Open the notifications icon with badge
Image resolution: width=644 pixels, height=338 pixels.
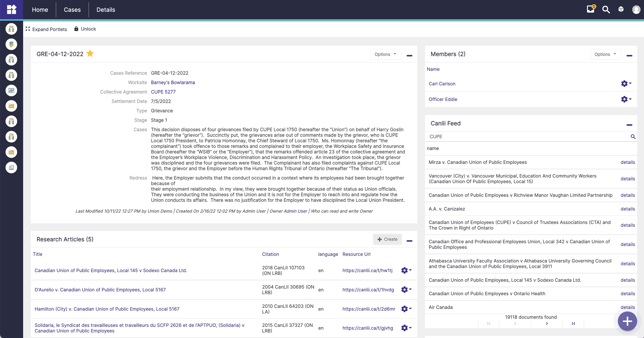[591, 9]
